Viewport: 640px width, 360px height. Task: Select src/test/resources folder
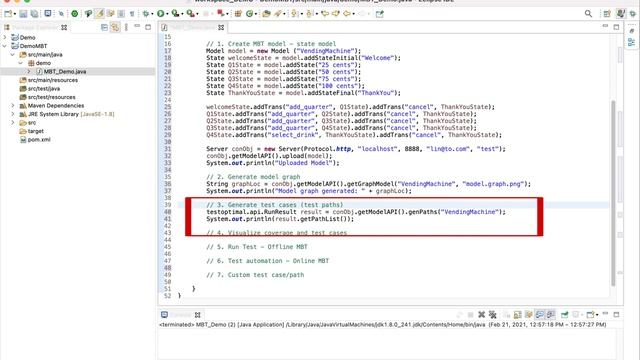(51, 97)
